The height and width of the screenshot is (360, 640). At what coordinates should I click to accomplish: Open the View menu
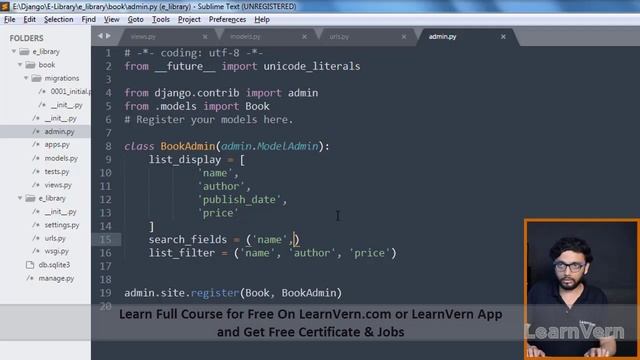tap(111, 20)
